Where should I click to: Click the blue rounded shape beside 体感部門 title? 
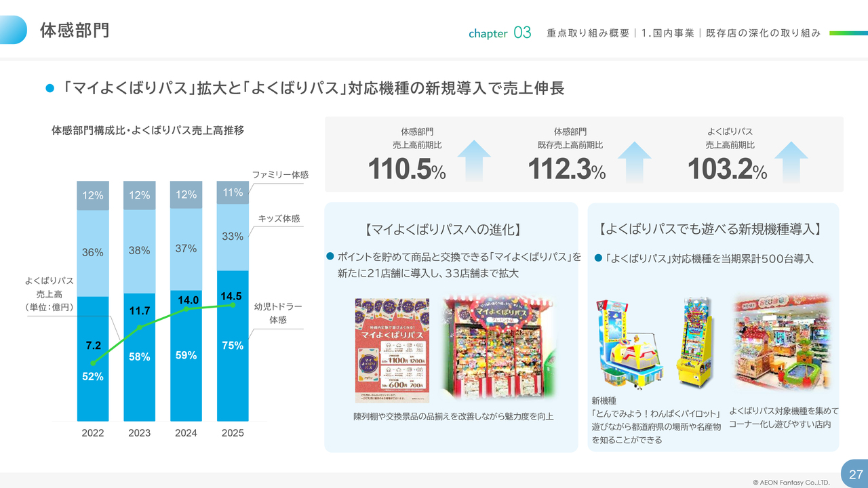click(x=14, y=30)
